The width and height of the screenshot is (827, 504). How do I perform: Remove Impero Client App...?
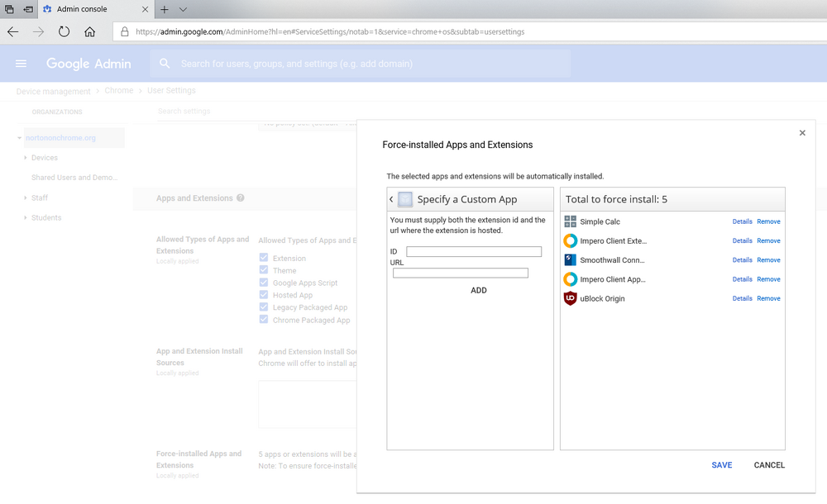coord(768,279)
